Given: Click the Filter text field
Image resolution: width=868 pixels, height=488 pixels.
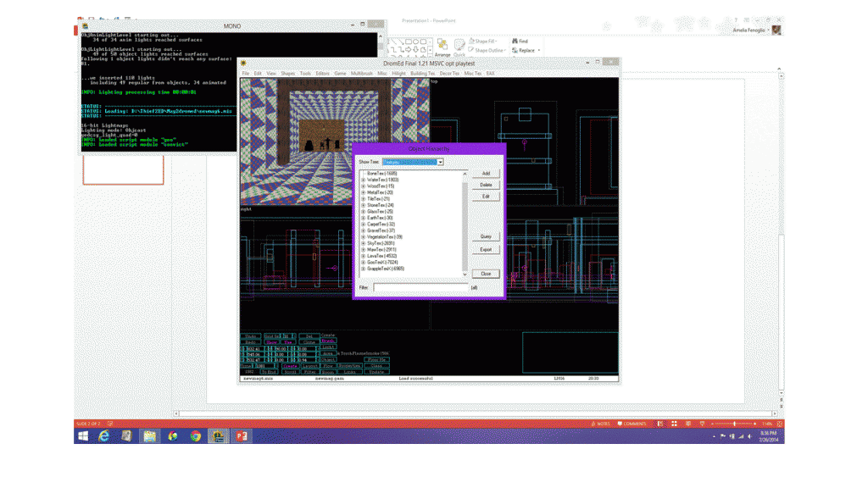Looking at the screenshot, I should click(x=420, y=288).
